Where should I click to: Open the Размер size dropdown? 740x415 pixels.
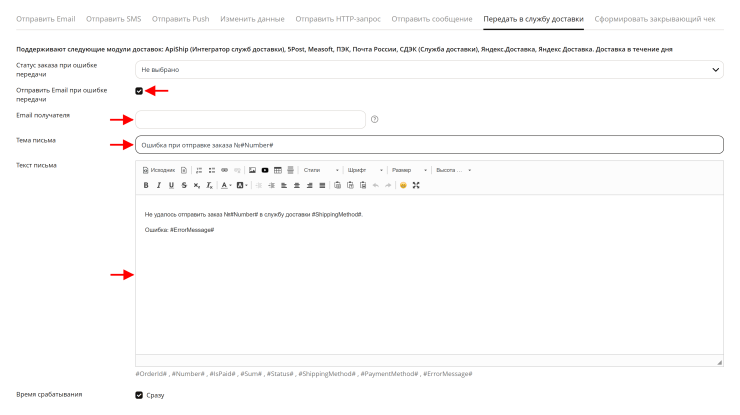tap(409, 170)
